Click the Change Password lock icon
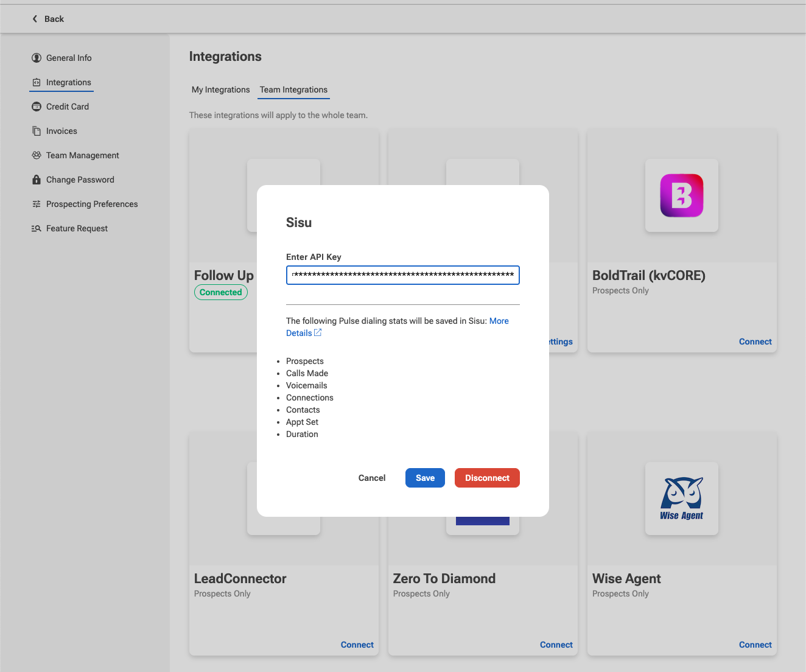806x672 pixels. click(x=37, y=180)
